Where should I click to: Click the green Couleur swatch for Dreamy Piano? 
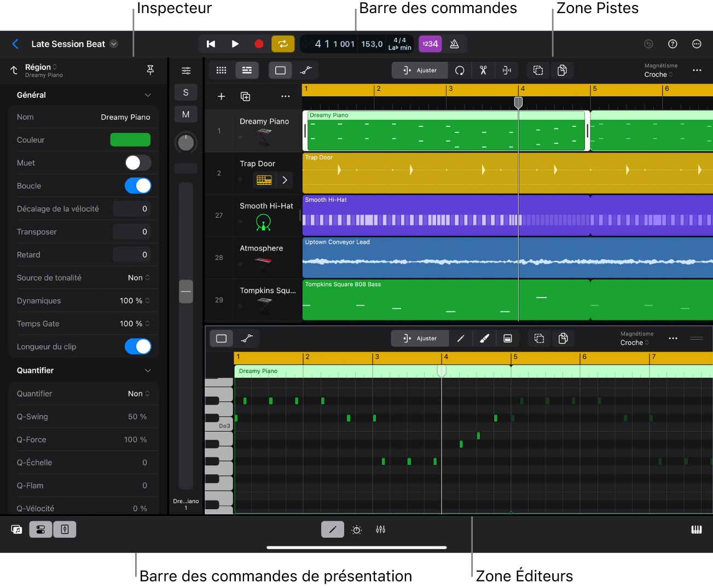point(130,139)
